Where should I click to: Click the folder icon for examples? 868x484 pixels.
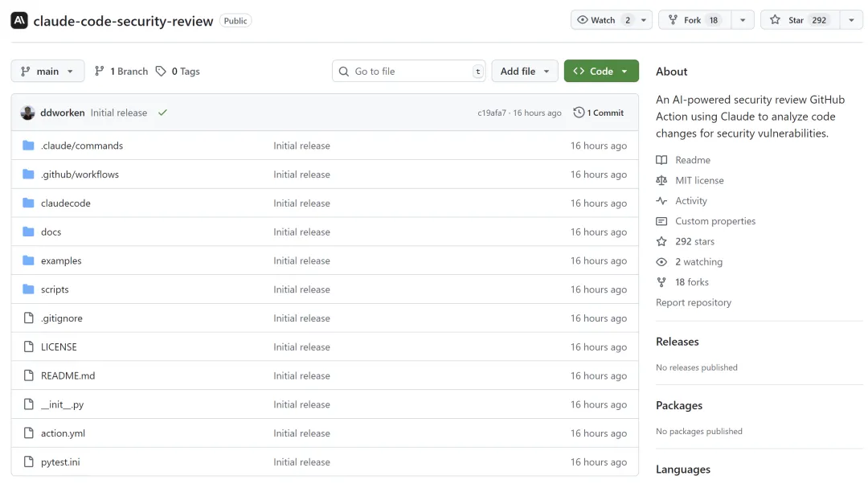click(28, 260)
